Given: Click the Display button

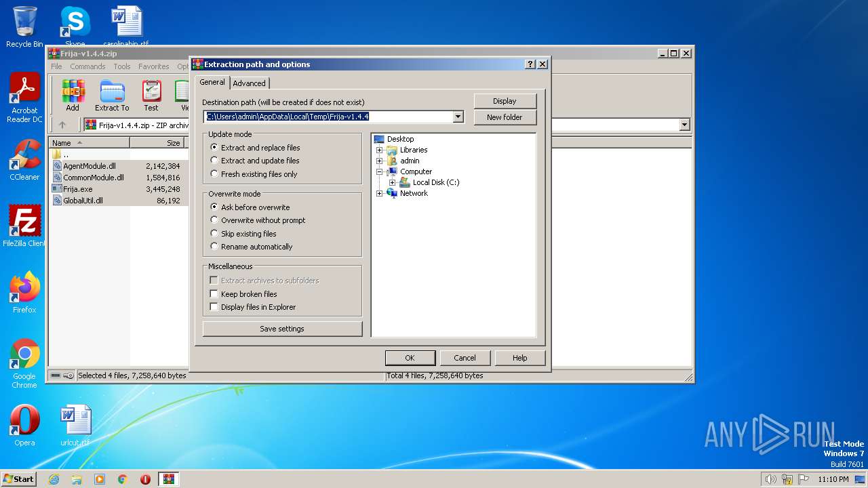Looking at the screenshot, I should [505, 101].
